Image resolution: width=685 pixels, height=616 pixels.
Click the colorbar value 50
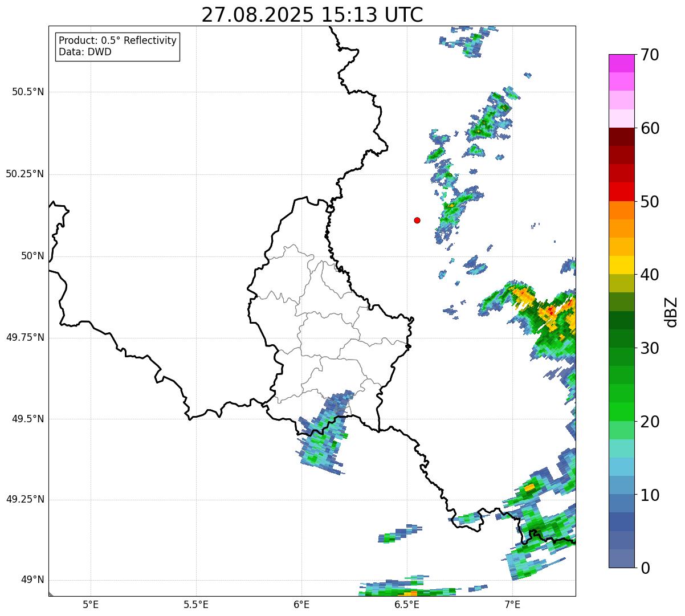click(650, 202)
